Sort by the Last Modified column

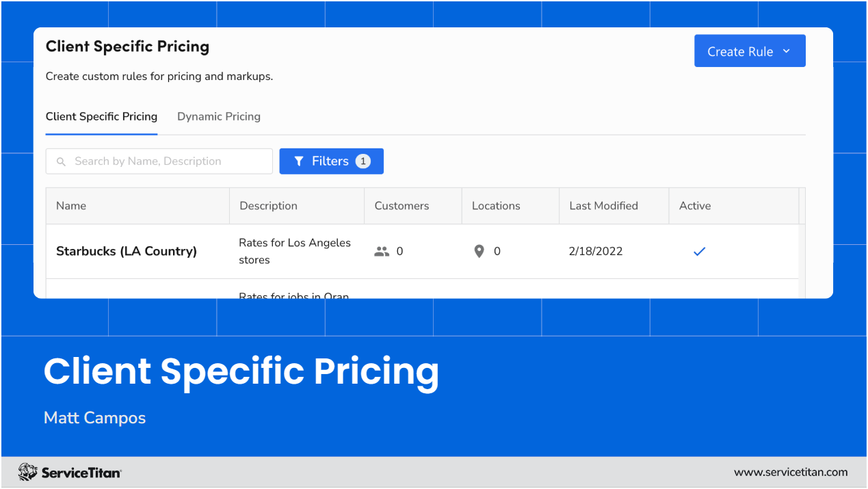[x=603, y=205]
